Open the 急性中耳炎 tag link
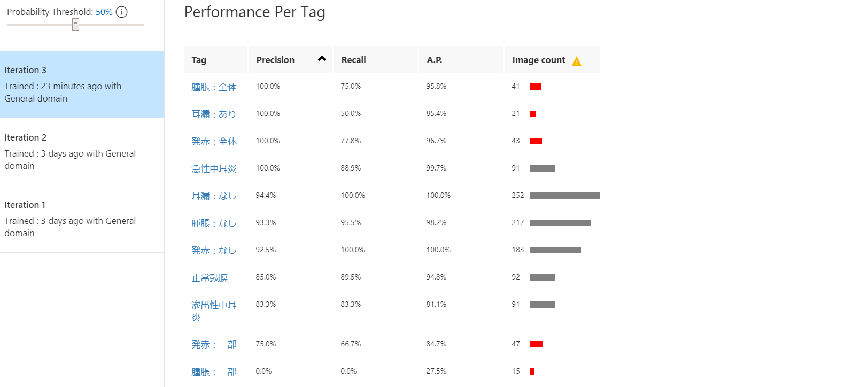The height and width of the screenshot is (387, 868). [x=214, y=168]
